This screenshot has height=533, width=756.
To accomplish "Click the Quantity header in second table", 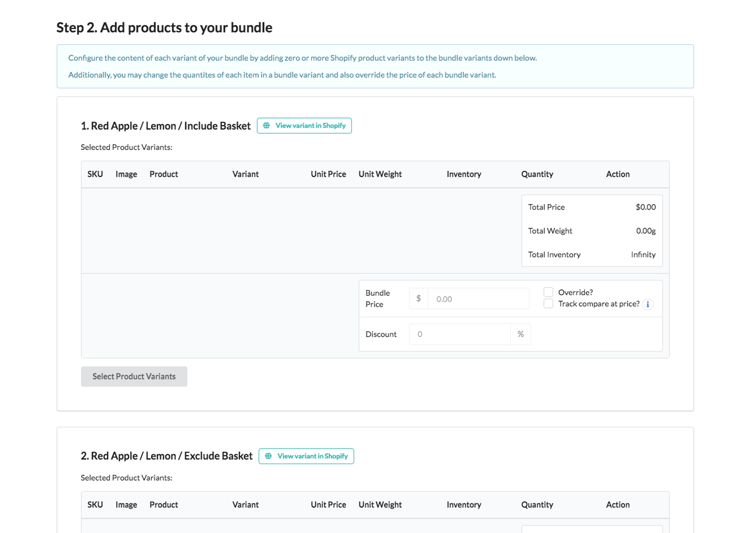I will (537, 505).
